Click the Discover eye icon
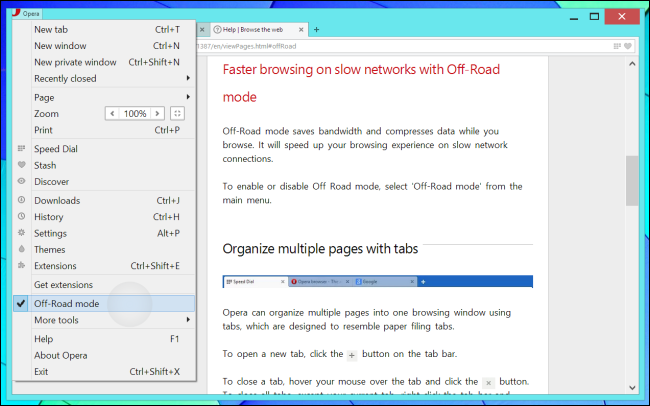Screen dimensions: 650x406 22,181
